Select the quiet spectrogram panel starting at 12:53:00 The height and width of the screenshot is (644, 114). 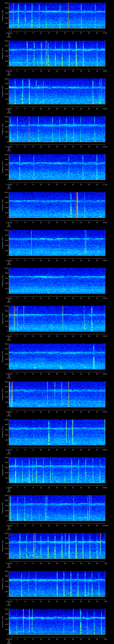coord(57,281)
